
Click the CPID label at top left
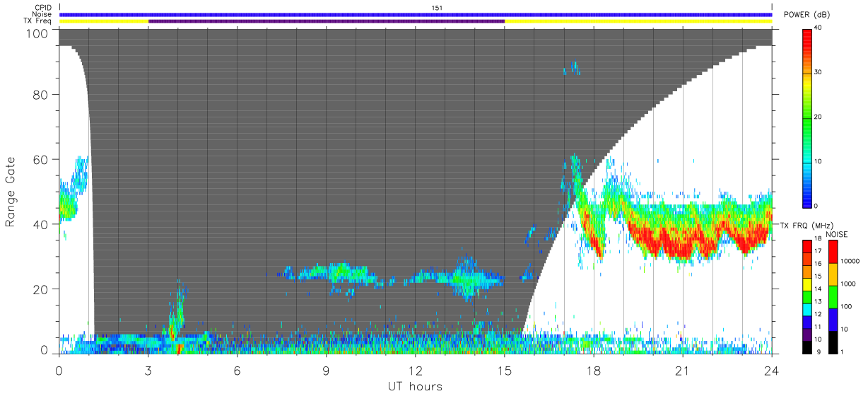coord(43,8)
